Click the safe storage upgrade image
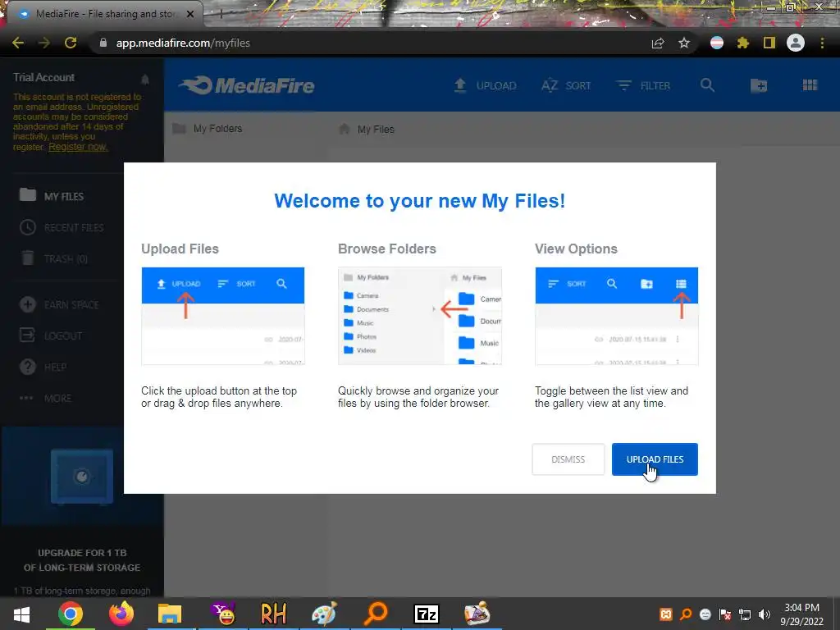 click(x=82, y=477)
